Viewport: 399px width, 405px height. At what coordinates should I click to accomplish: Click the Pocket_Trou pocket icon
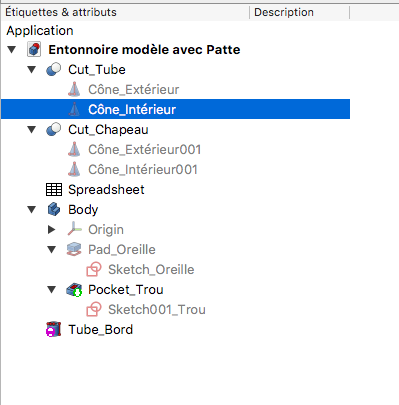coord(74,290)
